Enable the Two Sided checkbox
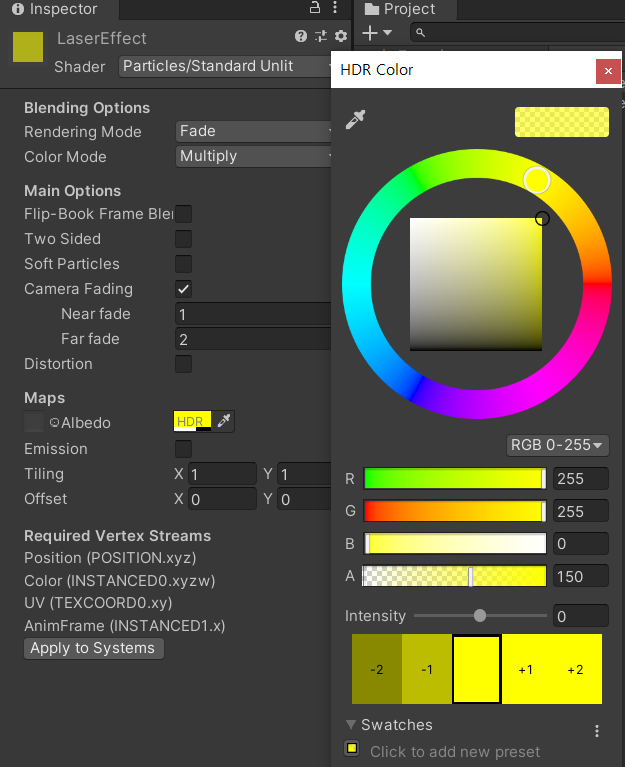This screenshot has width=625, height=767. [184, 239]
